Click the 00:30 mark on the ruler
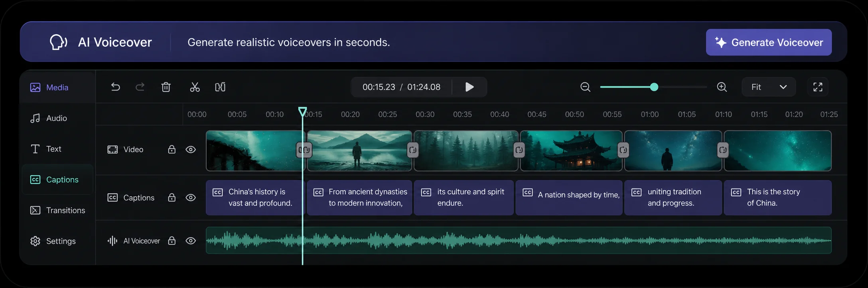This screenshot has height=288, width=868. click(425, 114)
